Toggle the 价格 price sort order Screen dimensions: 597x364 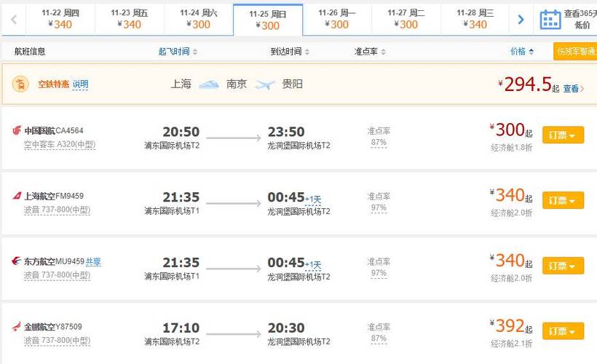522,52
